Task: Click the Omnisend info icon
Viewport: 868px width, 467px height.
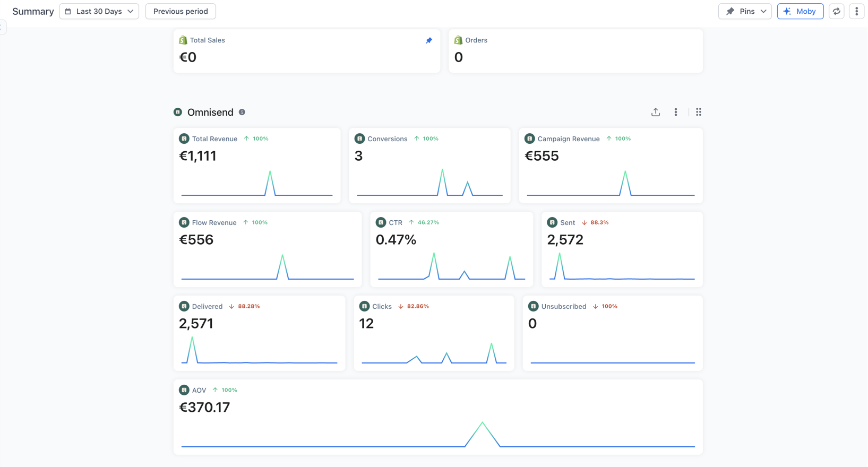Action: 242,112
